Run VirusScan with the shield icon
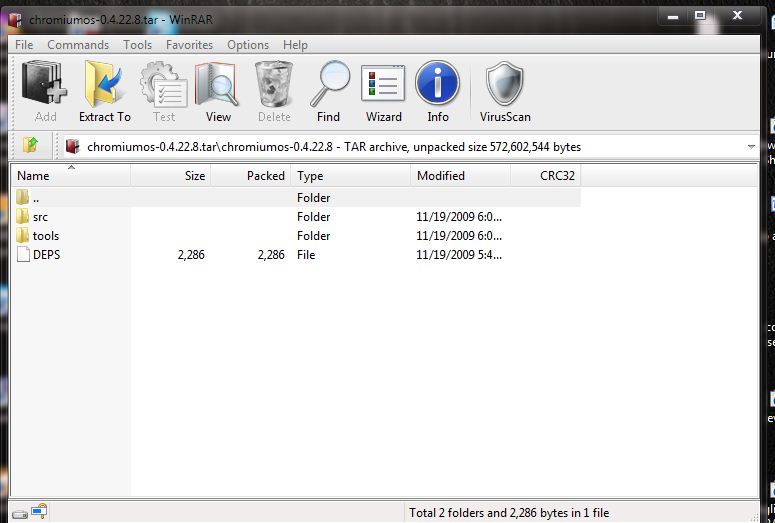Screen dimensions: 775x523 504,83
